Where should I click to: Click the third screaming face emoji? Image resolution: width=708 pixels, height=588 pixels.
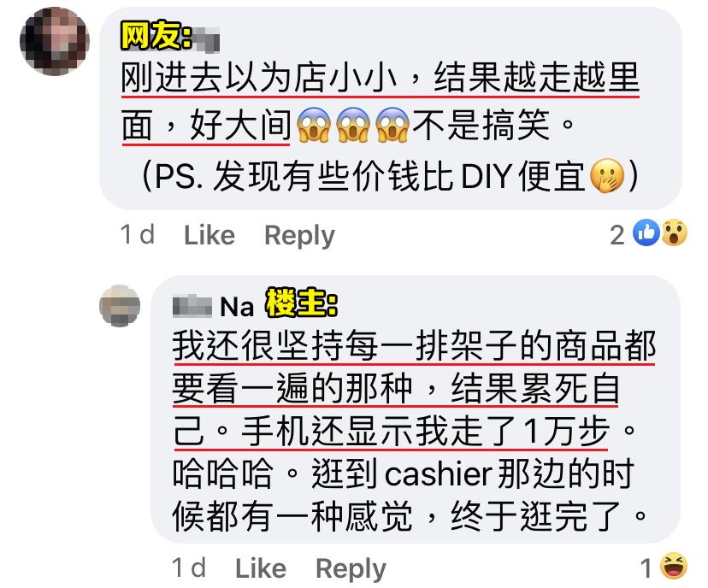coord(392,125)
